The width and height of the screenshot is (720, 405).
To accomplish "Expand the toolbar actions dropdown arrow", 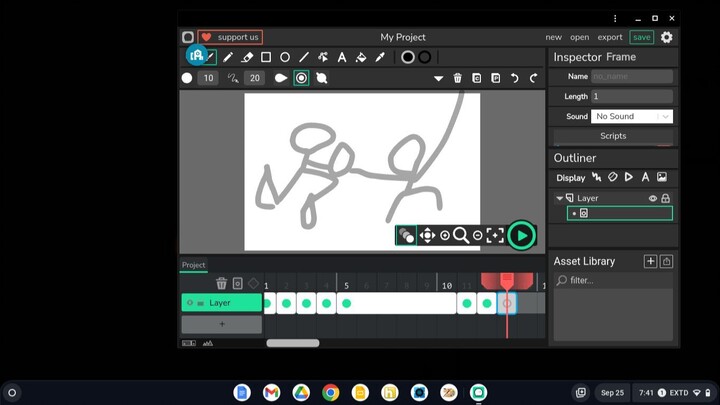I will [438, 78].
